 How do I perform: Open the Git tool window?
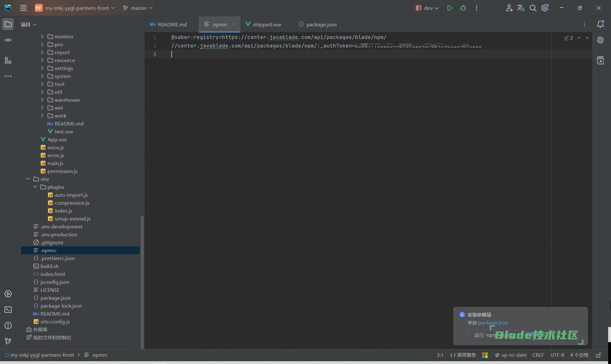(8, 341)
